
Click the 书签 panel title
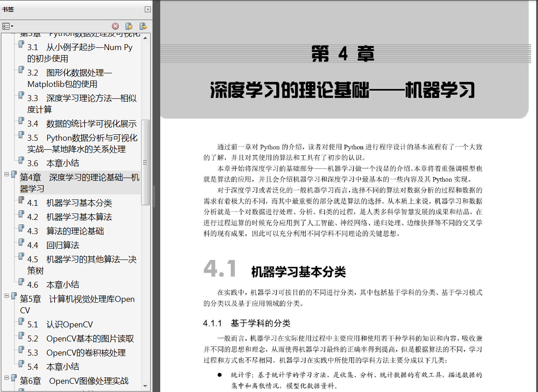(8, 9)
